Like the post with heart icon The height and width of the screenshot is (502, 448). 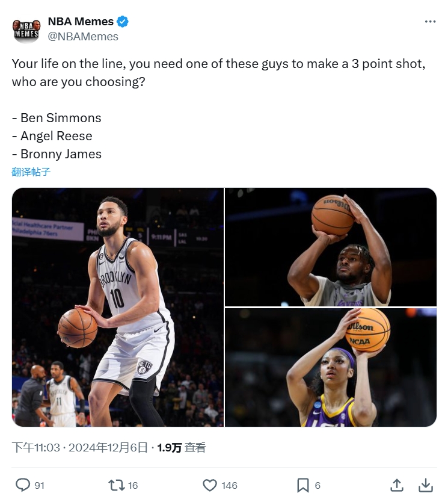[x=209, y=485]
